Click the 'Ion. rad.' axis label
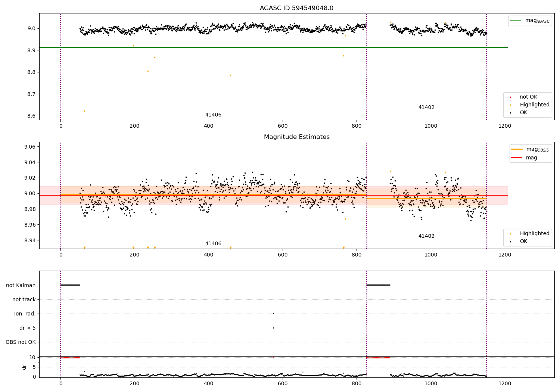The image size is (560, 392). (x=25, y=314)
